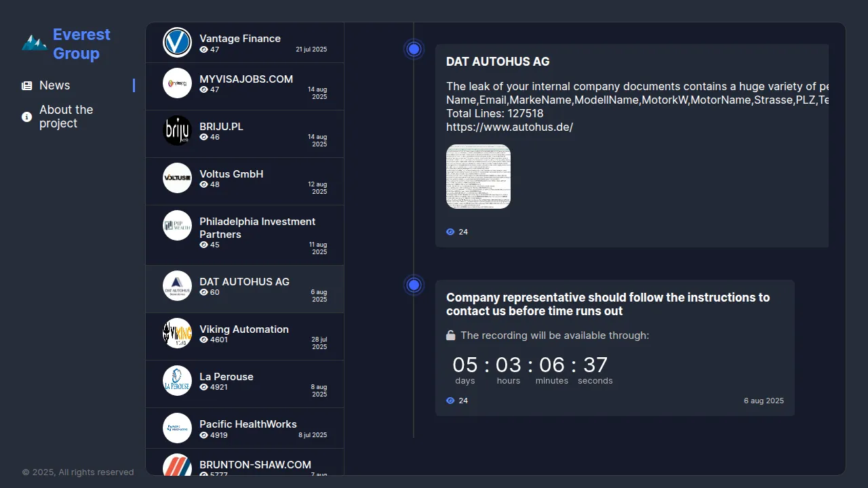
Task: Click the Voltus GmbH logo
Action: 177,178
